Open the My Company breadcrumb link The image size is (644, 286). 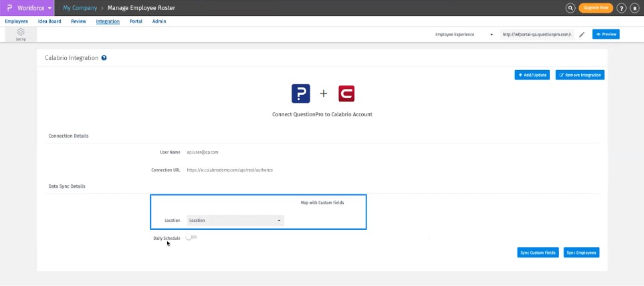click(x=80, y=8)
